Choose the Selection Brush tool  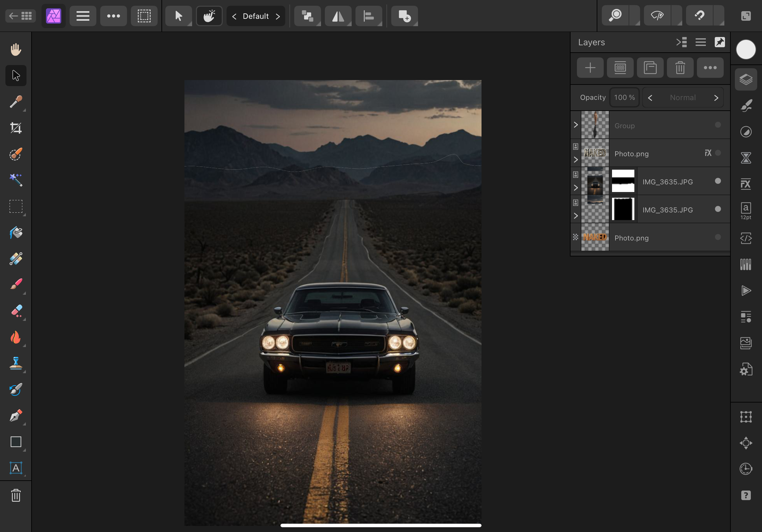point(16,154)
